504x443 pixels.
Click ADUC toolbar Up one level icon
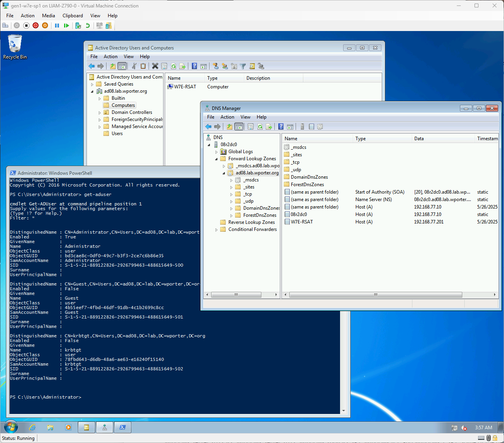pyautogui.click(x=113, y=66)
